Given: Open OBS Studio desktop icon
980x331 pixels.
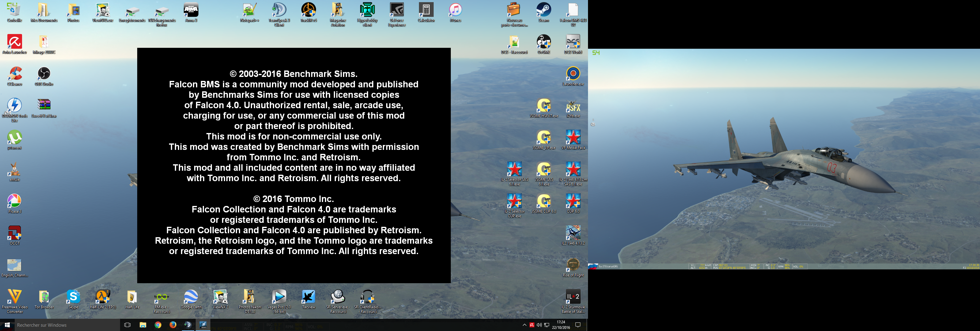Looking at the screenshot, I should coord(44,76).
